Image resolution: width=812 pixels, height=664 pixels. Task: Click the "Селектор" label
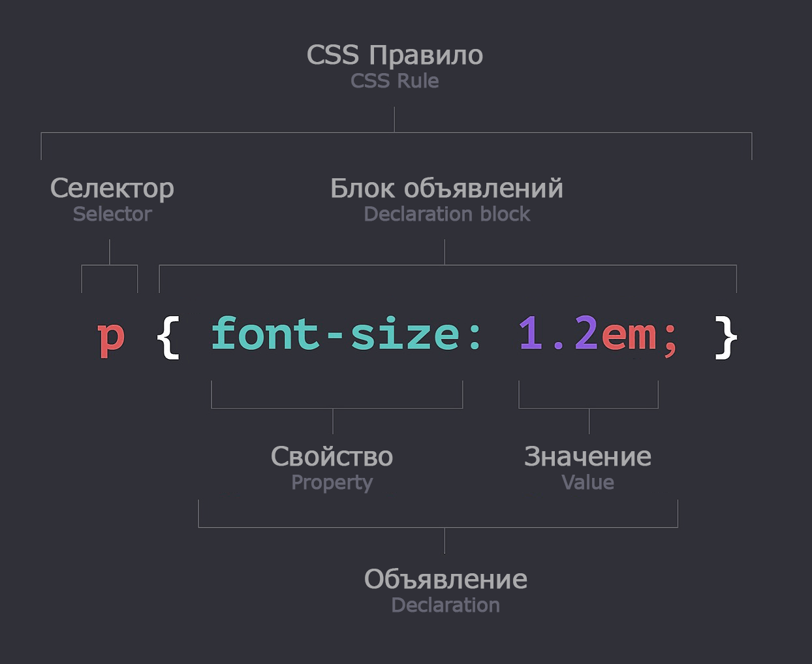click(x=112, y=189)
